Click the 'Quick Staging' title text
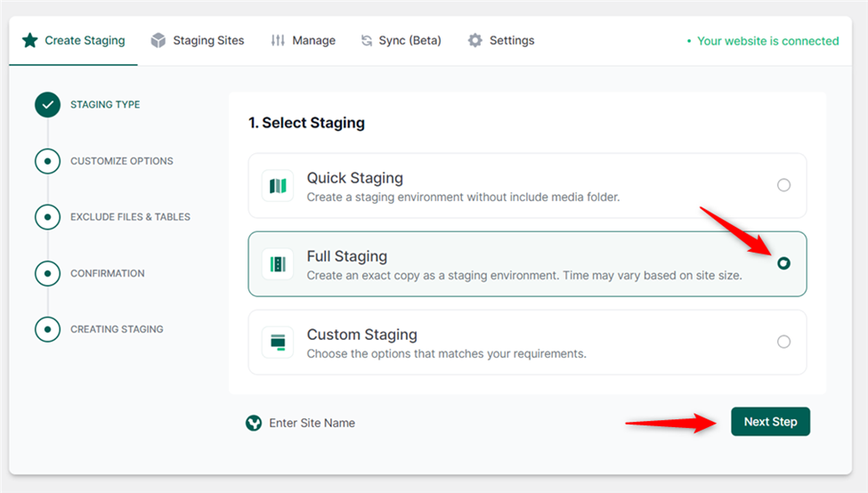The height and width of the screenshot is (493, 868). pos(355,178)
